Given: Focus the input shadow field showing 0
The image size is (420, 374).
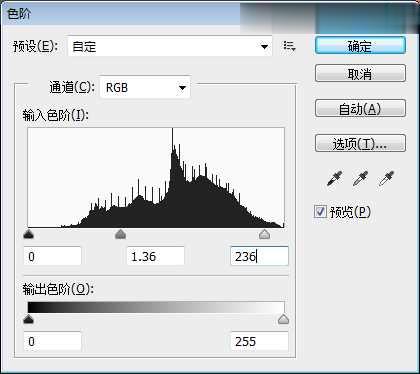Looking at the screenshot, I should (52, 256).
